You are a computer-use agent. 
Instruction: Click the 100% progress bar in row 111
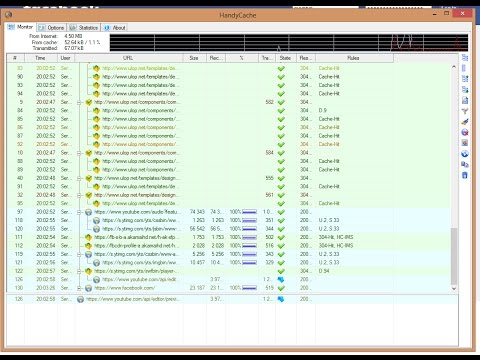pyautogui.click(x=249, y=237)
